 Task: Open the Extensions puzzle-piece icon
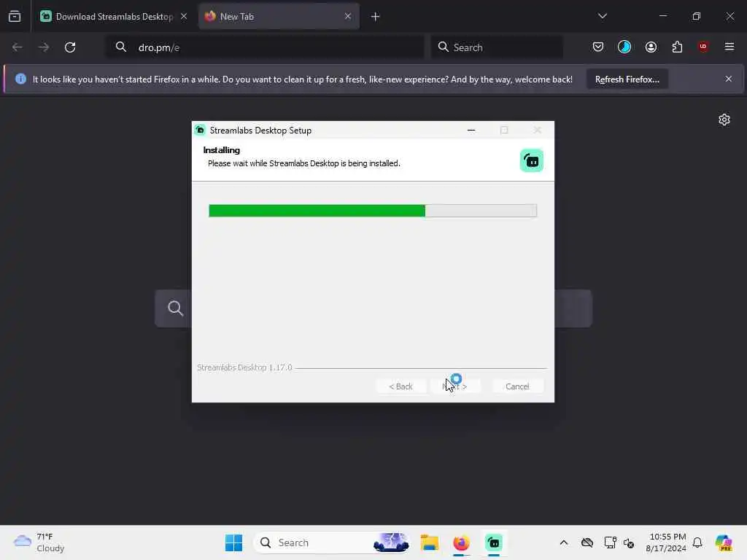677,47
